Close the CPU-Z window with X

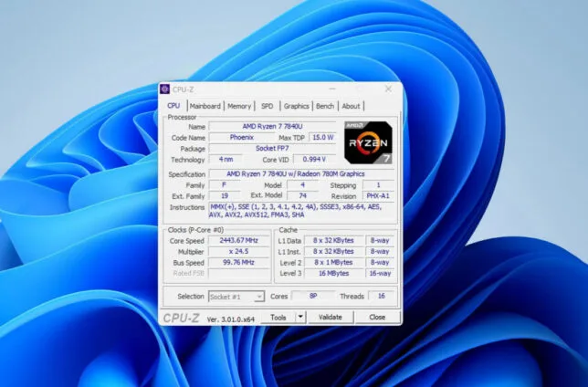point(389,89)
